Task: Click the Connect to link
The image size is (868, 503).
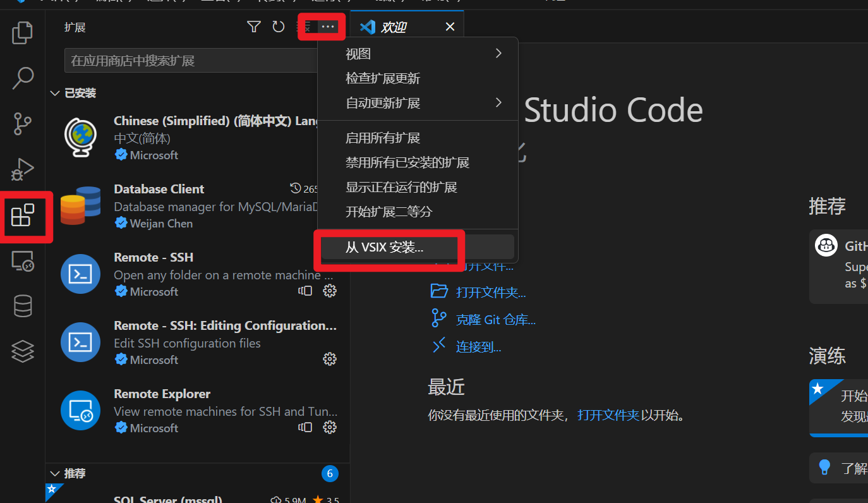Action: (x=478, y=347)
